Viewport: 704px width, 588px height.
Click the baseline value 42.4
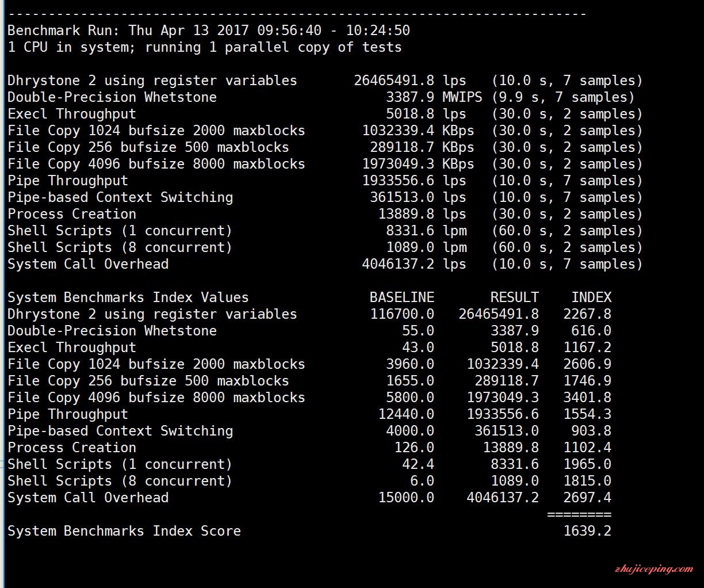418,464
